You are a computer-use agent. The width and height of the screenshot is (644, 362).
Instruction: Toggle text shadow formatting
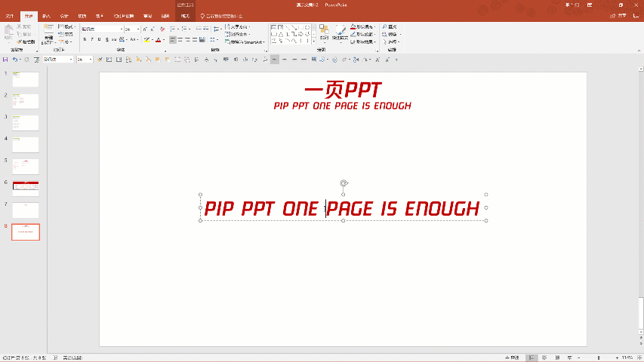point(108,40)
